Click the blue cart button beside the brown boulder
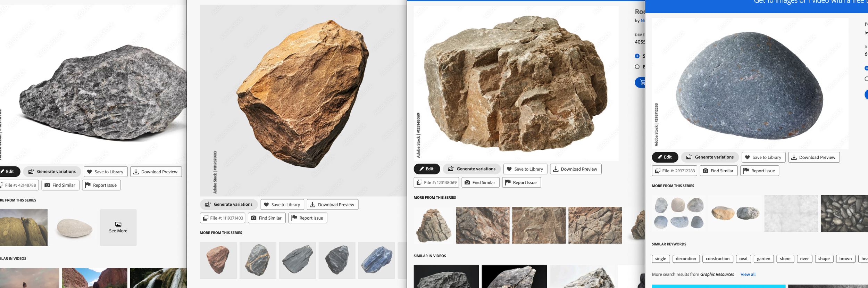 [x=640, y=82]
